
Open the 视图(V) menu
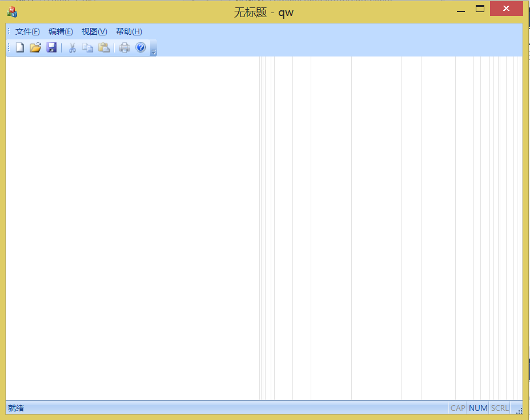[94, 31]
